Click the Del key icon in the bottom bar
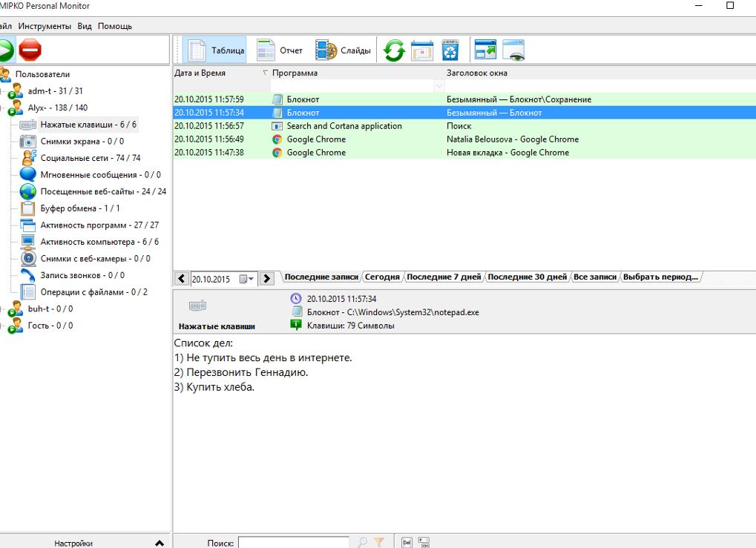 (407, 542)
